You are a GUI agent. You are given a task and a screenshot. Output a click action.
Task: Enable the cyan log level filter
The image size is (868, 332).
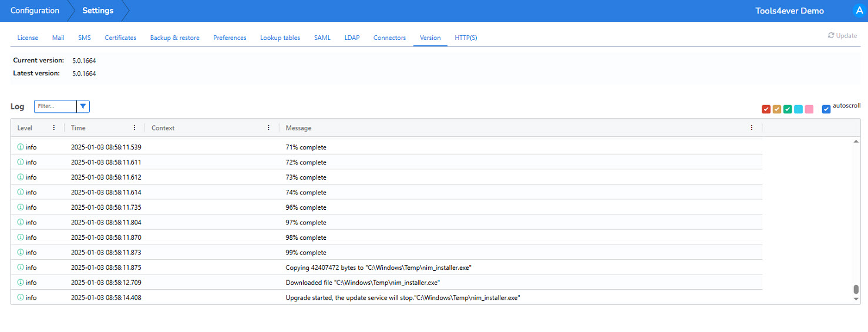click(x=798, y=109)
